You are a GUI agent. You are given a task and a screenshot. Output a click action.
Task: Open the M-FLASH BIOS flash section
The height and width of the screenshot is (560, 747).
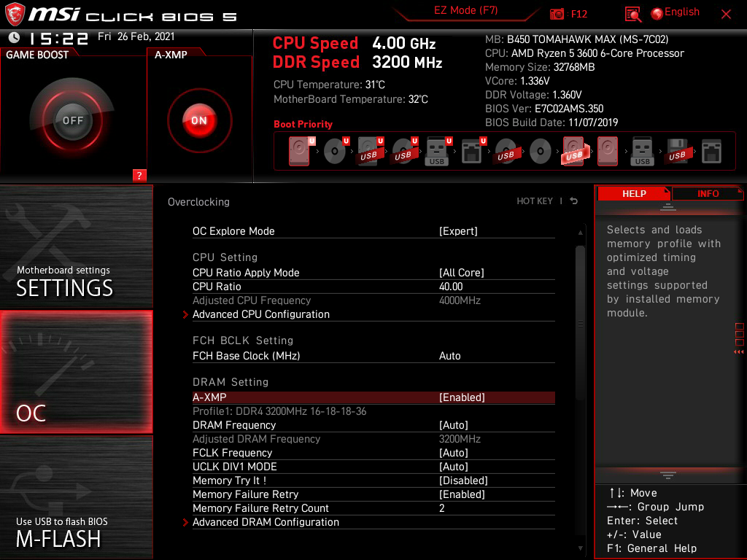click(x=76, y=497)
